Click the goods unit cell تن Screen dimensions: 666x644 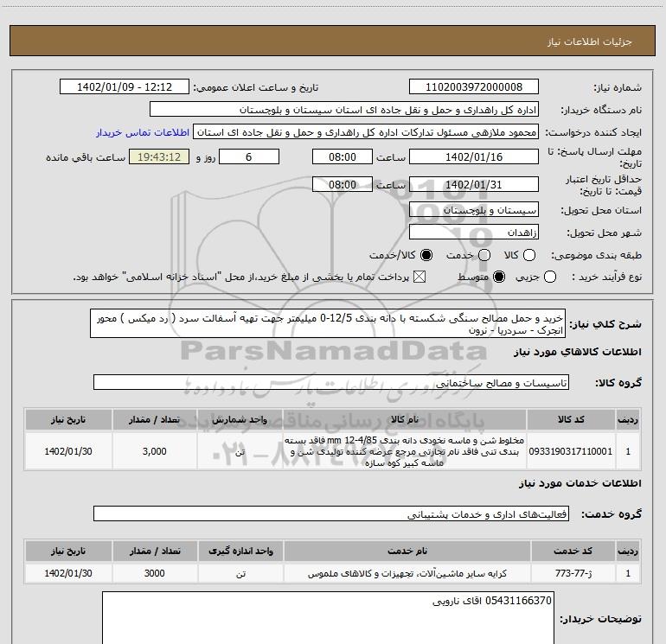click(x=240, y=451)
